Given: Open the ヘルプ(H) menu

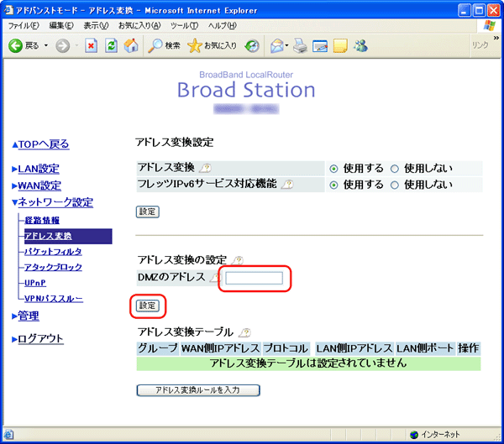Looking at the screenshot, I should [222, 26].
